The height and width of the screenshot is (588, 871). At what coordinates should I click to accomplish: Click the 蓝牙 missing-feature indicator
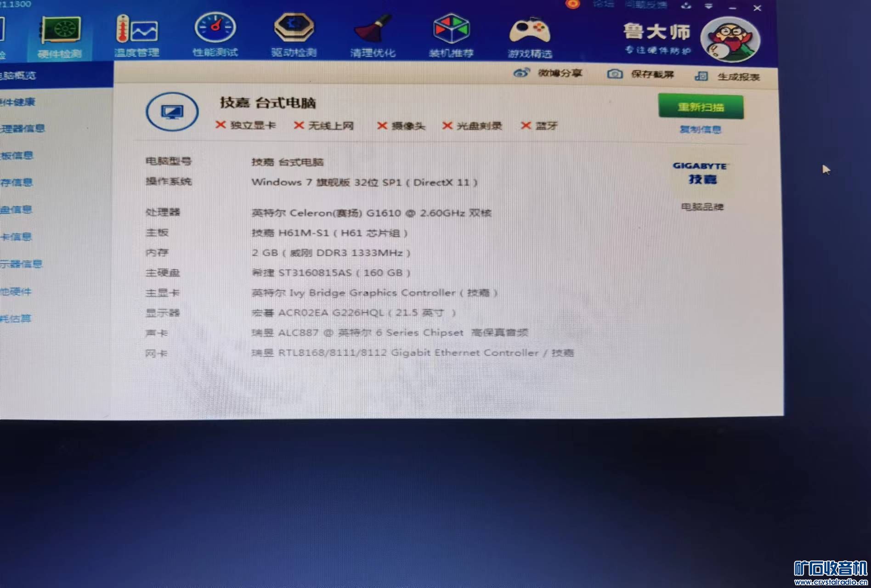tap(539, 125)
